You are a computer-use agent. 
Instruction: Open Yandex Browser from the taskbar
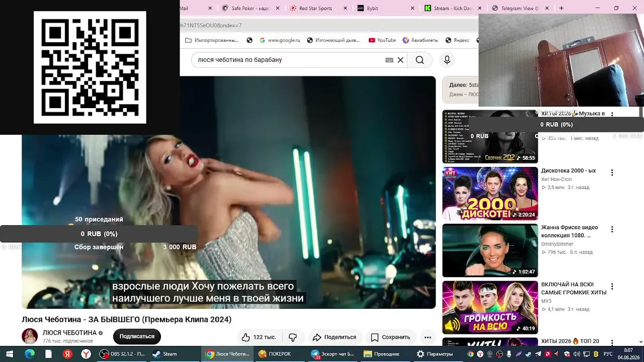click(87, 354)
